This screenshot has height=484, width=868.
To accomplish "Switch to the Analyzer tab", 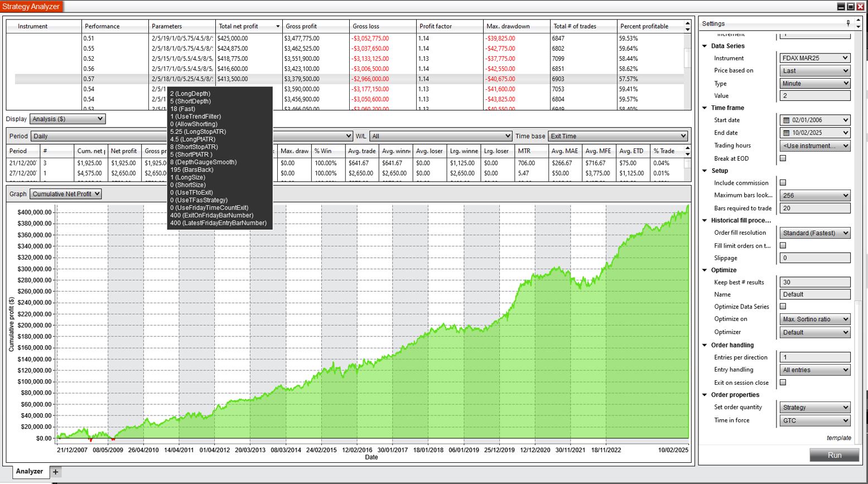I will point(29,472).
